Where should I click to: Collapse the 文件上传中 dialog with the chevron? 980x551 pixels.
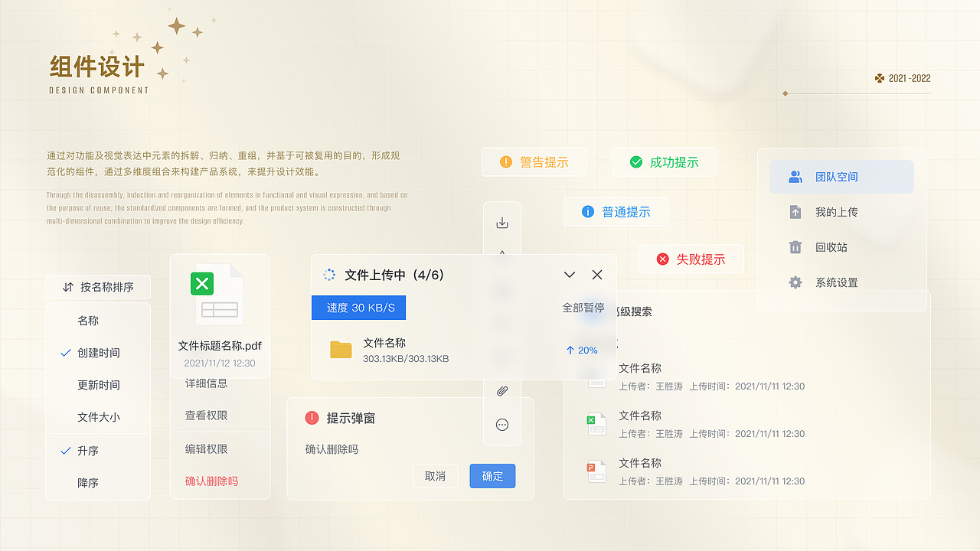click(569, 274)
